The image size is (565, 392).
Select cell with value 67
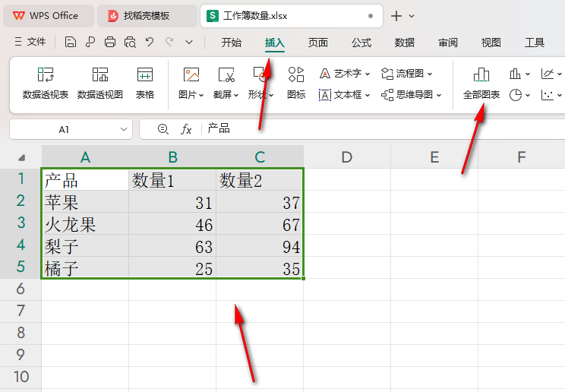pyautogui.click(x=260, y=224)
